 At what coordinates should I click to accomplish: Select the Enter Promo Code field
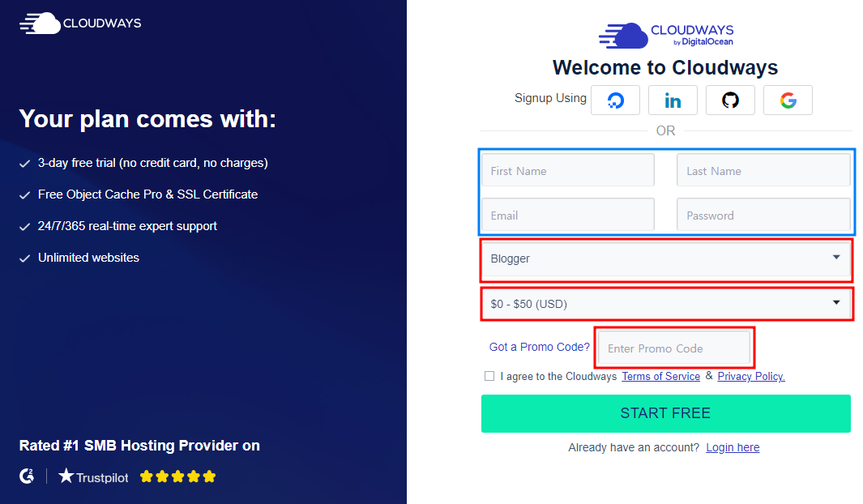tap(674, 348)
